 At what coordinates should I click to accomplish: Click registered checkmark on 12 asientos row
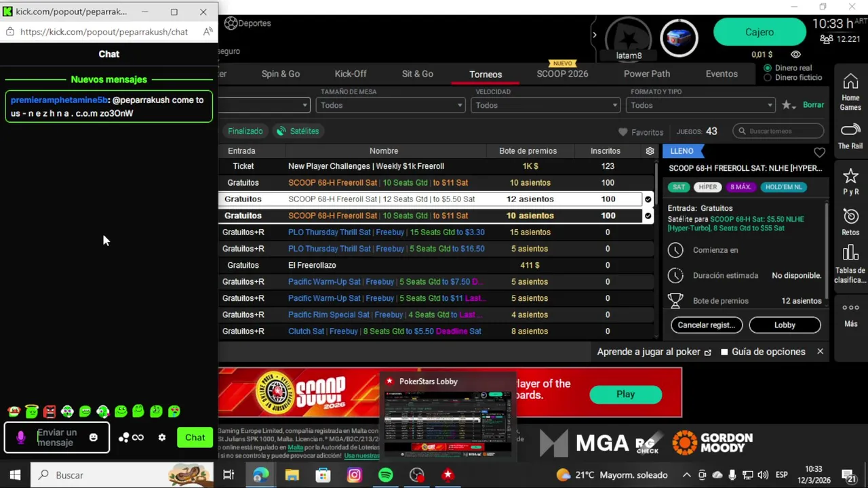tap(648, 199)
